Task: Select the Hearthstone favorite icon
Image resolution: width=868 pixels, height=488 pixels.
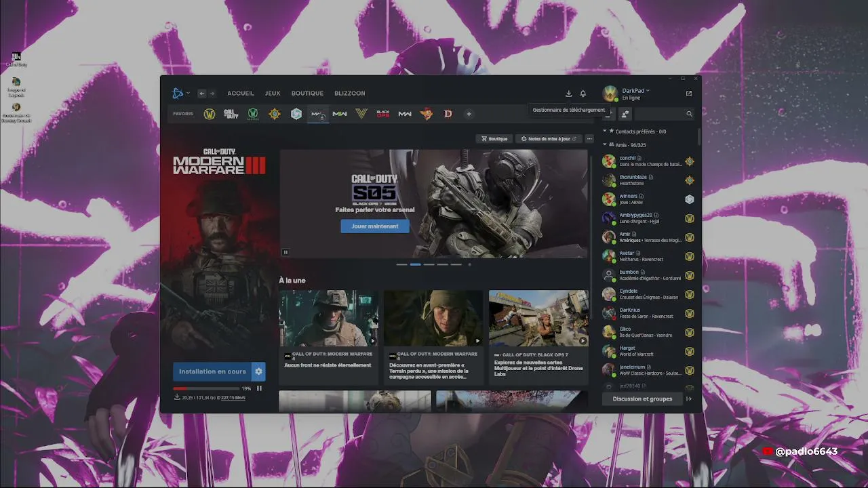Action: [x=275, y=114]
